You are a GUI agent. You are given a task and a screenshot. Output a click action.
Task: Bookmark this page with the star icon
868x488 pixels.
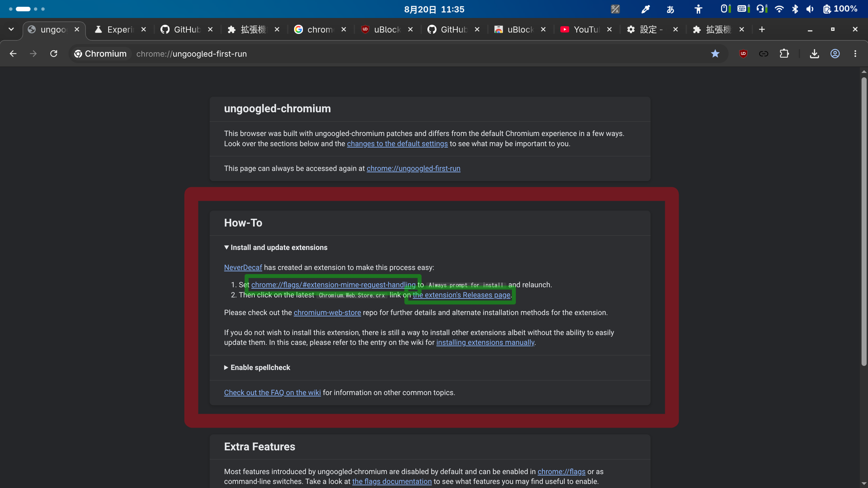click(715, 54)
